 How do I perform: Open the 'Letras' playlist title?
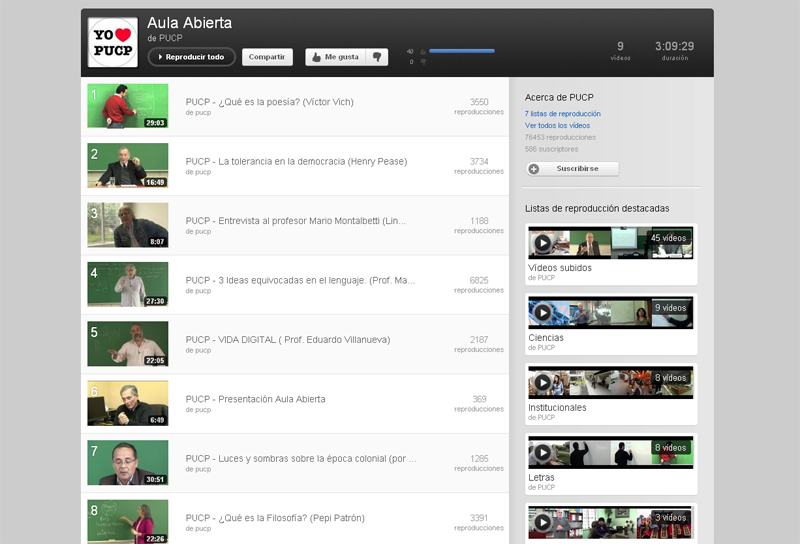click(x=541, y=478)
